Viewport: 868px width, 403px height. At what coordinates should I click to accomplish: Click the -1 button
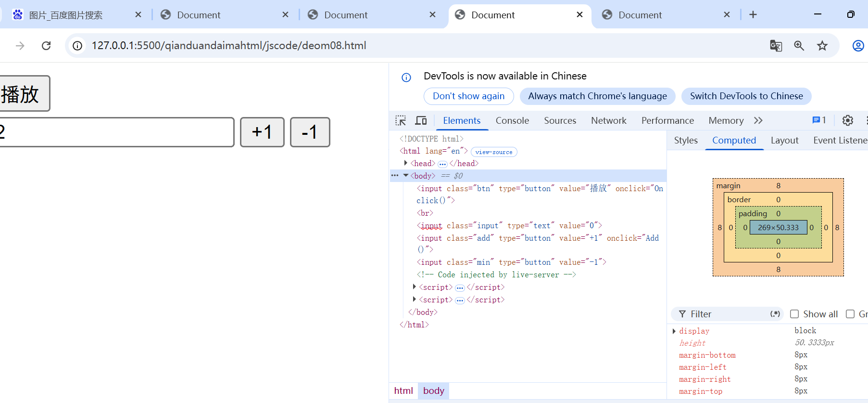click(310, 132)
